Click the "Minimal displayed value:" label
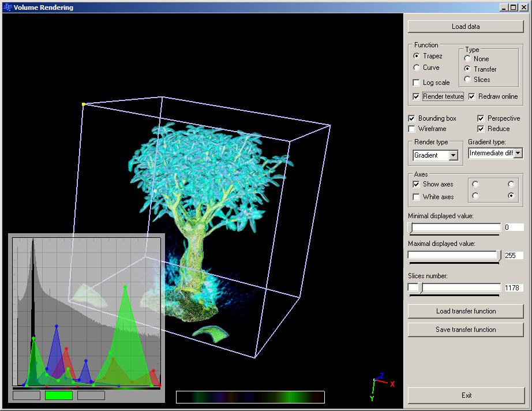Screen dimensions: 532x411 tap(441, 216)
